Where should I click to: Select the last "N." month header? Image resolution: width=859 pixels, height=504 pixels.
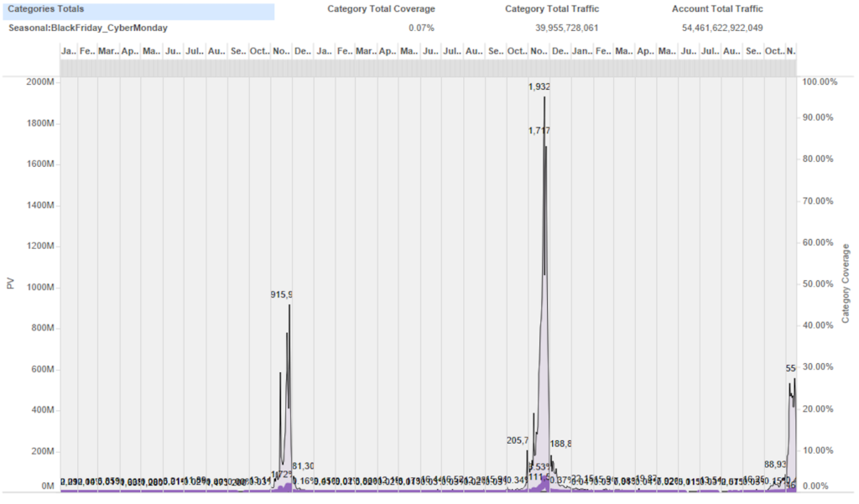(x=789, y=52)
